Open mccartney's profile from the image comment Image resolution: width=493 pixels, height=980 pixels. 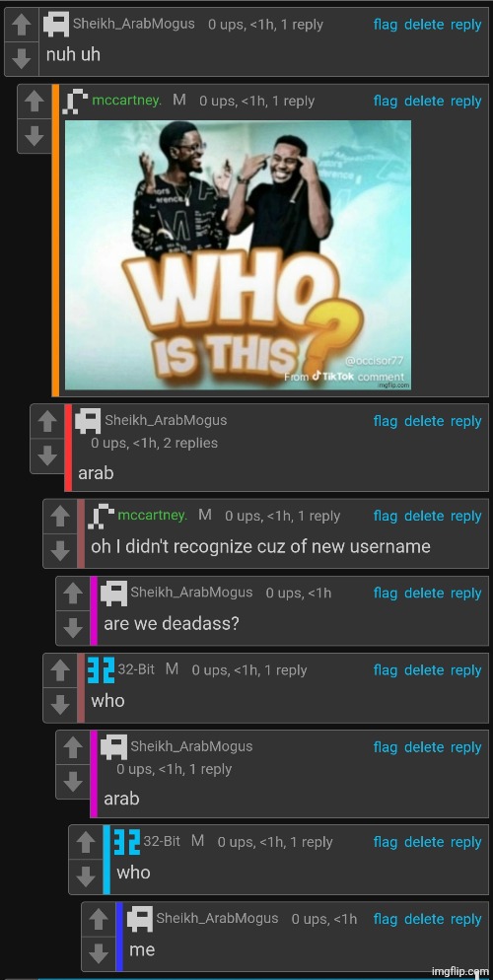127,101
